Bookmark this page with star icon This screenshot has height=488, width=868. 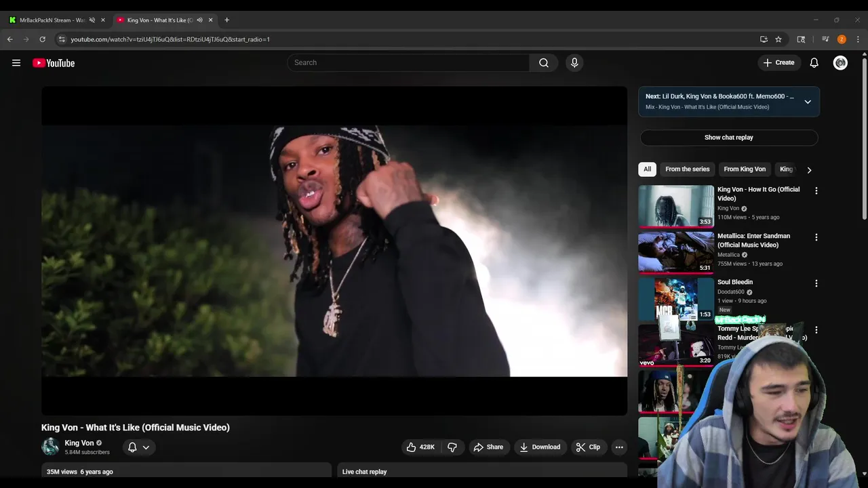(x=778, y=39)
